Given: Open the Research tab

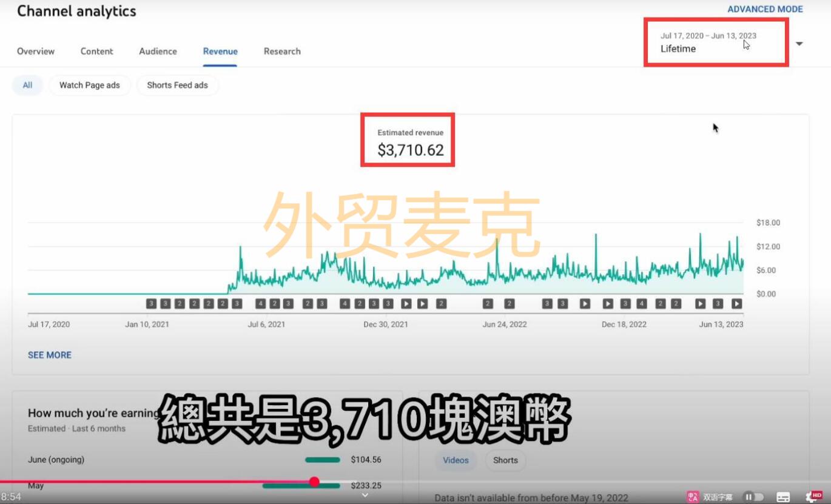Looking at the screenshot, I should pos(282,52).
